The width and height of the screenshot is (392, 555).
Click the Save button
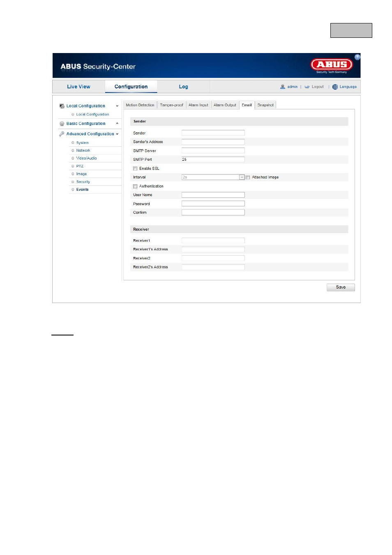[x=341, y=287]
